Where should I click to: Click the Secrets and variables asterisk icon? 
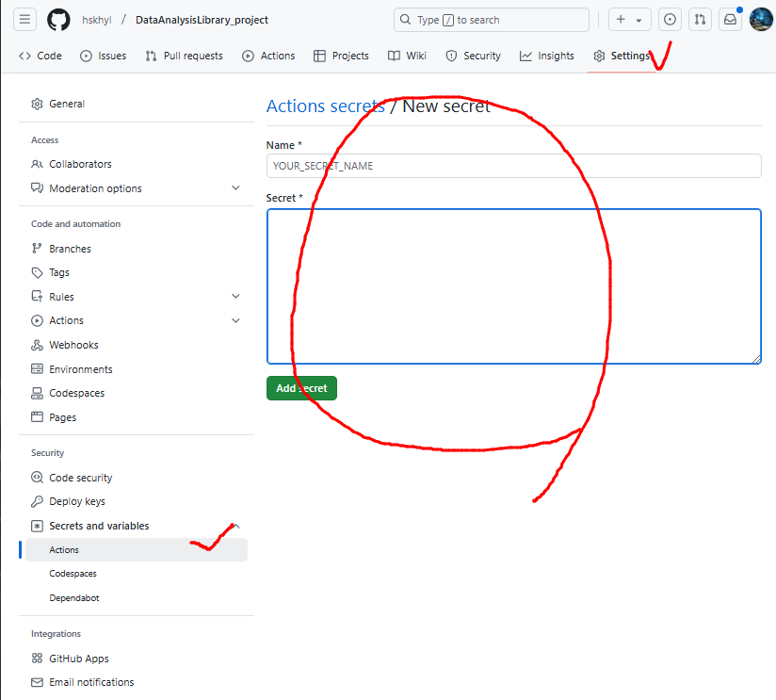click(x=37, y=526)
